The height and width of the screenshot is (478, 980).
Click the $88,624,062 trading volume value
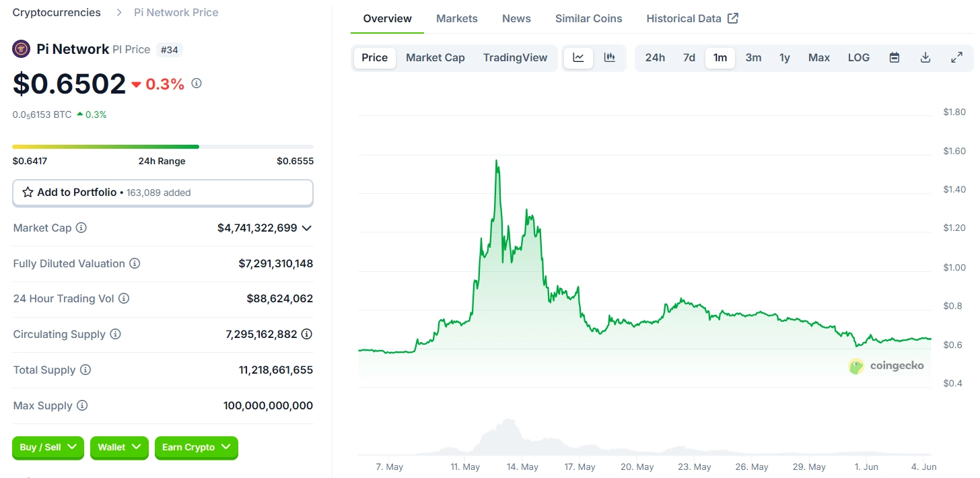point(280,298)
